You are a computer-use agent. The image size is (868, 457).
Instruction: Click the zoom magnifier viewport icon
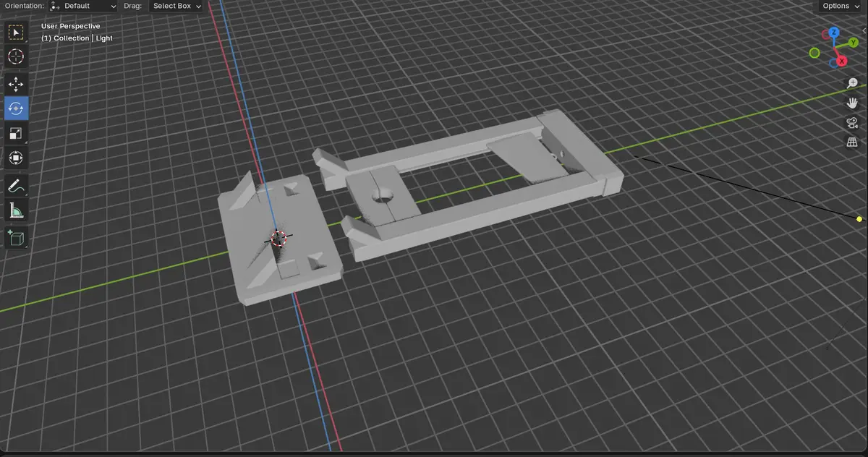(852, 84)
